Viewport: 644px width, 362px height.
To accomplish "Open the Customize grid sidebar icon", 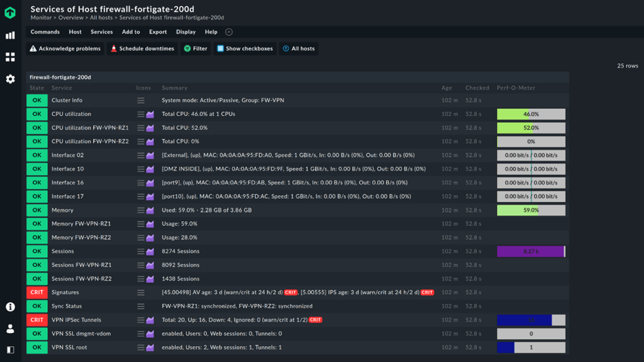I will [10, 57].
